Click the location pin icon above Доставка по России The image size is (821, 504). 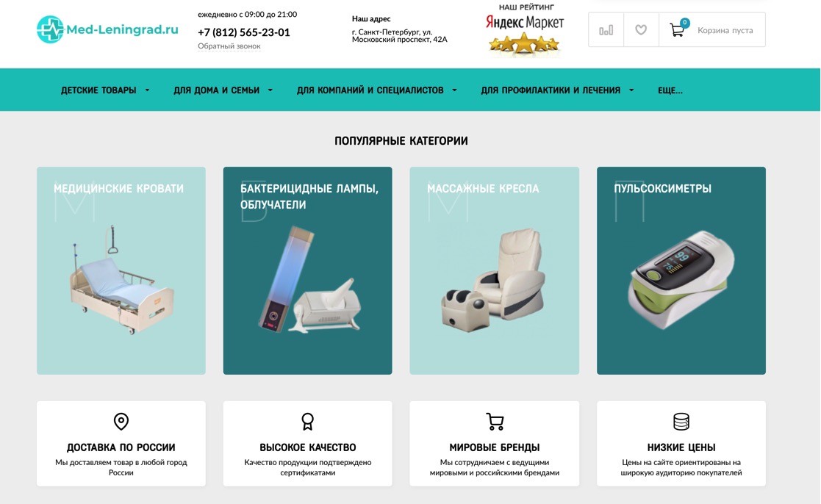[121, 421]
